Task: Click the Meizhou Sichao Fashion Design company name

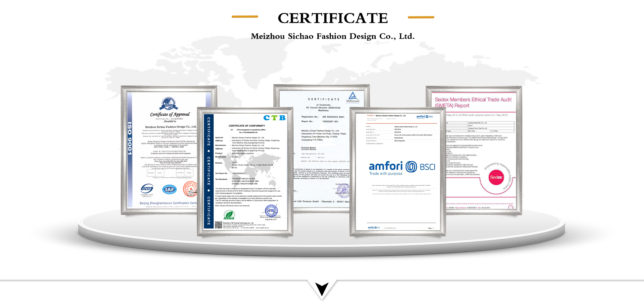Action: click(332, 36)
